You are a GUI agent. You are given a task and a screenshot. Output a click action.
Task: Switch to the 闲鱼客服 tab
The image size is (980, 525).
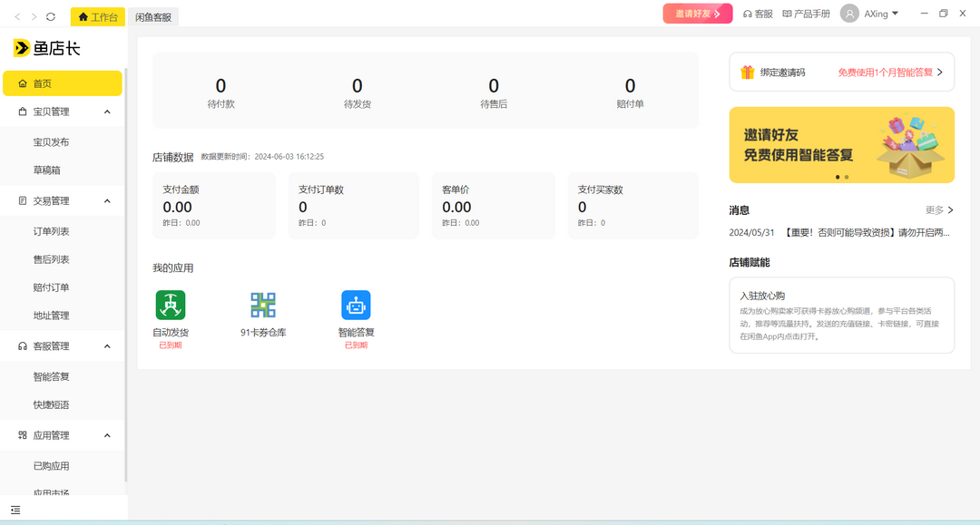pos(153,17)
